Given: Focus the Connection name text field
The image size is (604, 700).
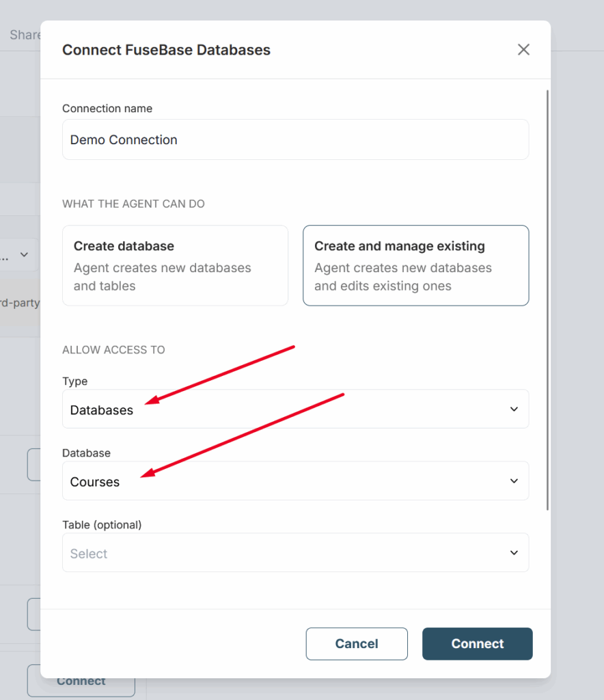Looking at the screenshot, I should (x=295, y=139).
